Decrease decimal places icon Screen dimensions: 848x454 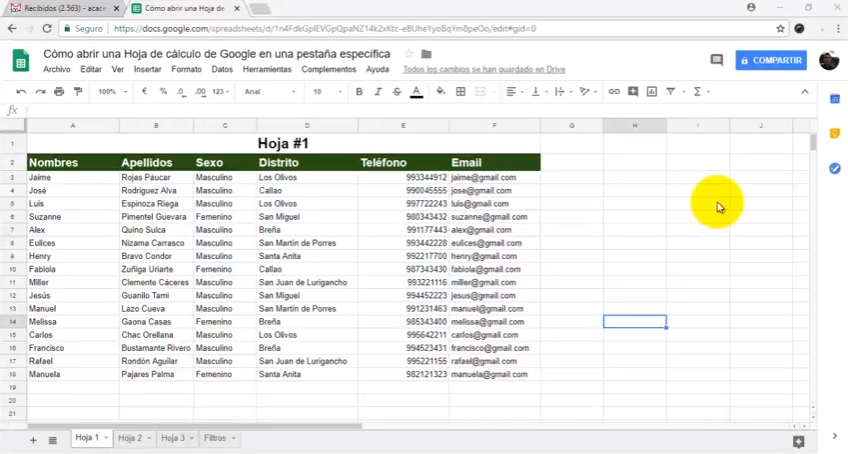[182, 92]
